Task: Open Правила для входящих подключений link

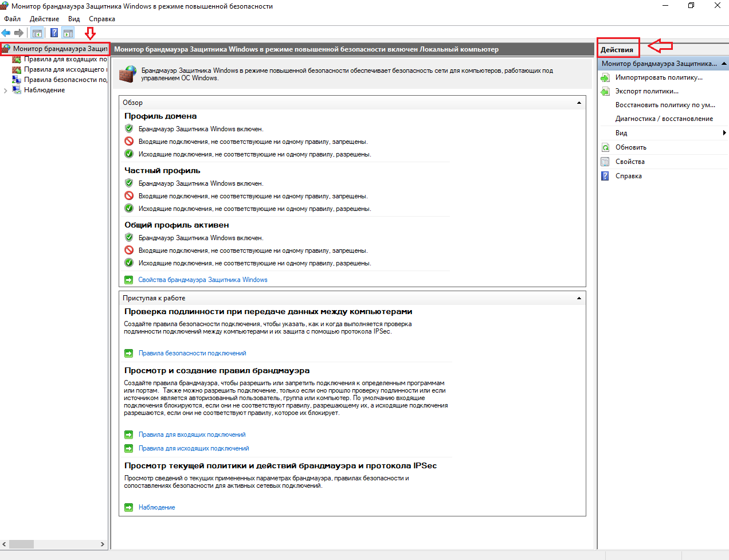Action: (x=192, y=434)
